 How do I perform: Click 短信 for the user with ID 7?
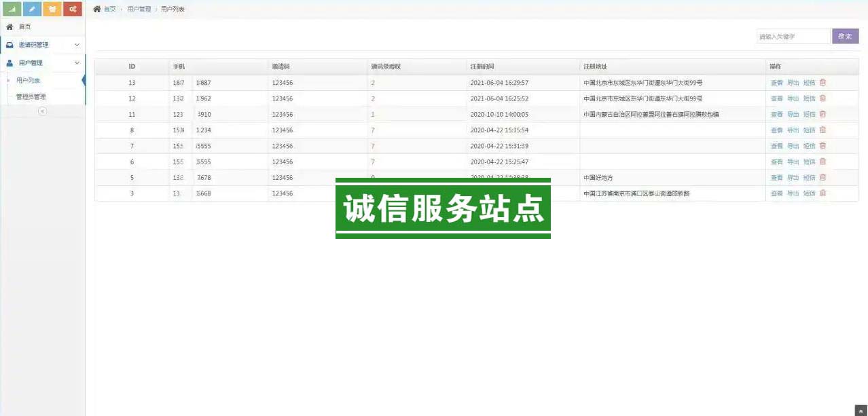point(809,146)
